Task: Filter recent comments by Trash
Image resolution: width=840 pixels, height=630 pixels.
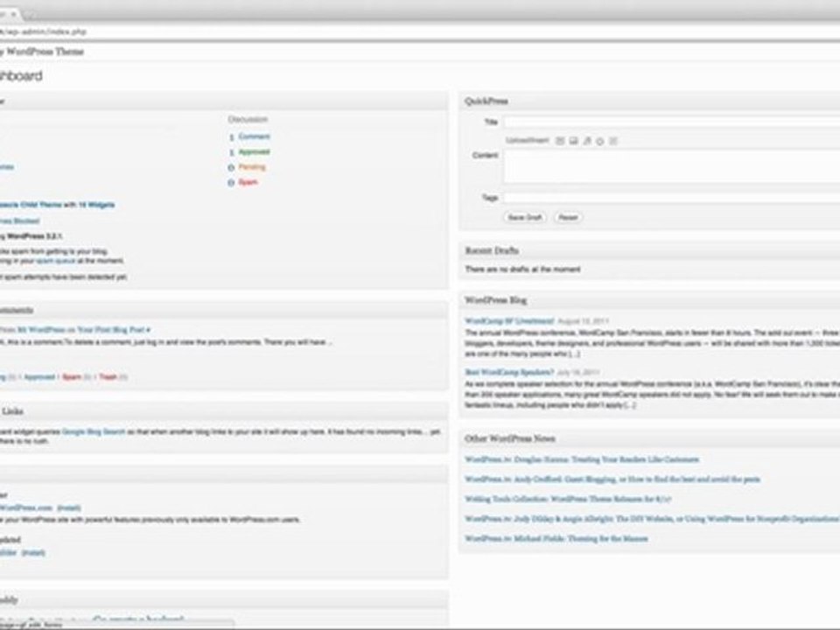Action: click(108, 377)
